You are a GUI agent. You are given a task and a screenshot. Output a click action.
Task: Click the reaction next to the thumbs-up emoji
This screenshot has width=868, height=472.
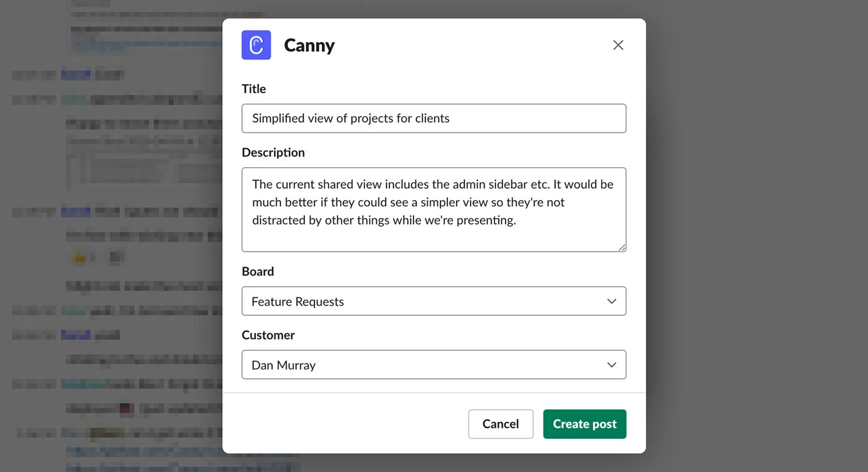coord(116,257)
